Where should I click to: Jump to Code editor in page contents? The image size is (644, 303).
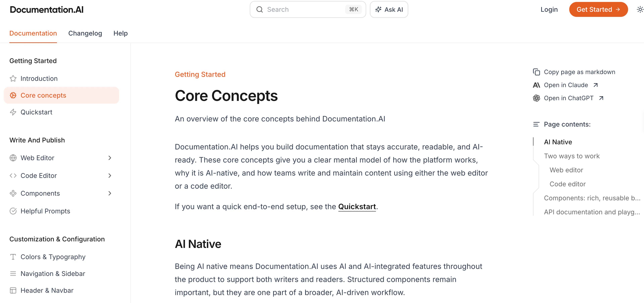(x=568, y=184)
